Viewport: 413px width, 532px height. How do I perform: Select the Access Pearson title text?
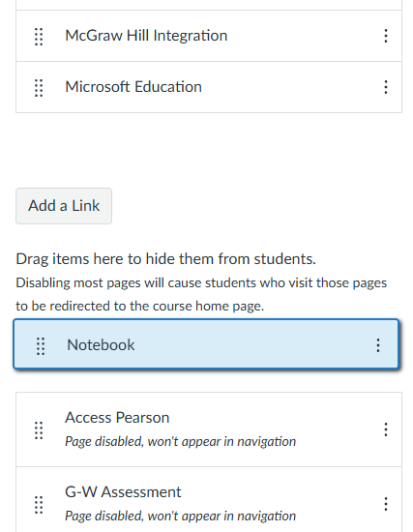(117, 418)
